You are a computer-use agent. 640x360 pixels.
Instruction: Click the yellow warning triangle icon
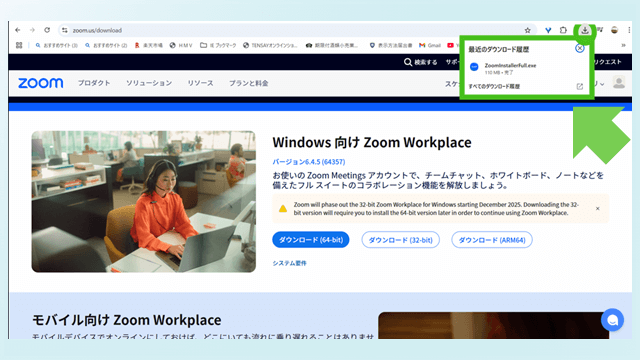282,209
